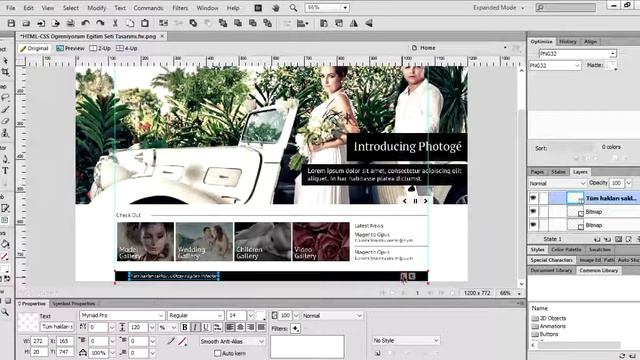The image size is (640, 360).
Task: Switch to Original view
Action: click(x=34, y=48)
